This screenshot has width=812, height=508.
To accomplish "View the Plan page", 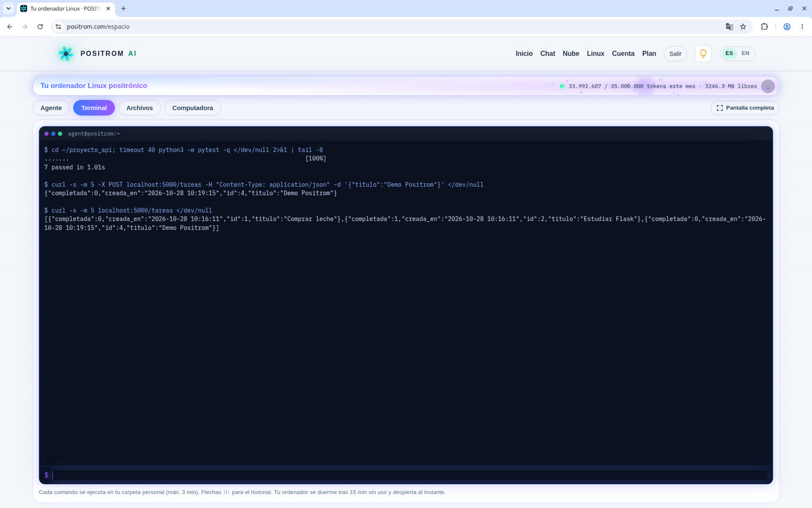I will pos(649,53).
